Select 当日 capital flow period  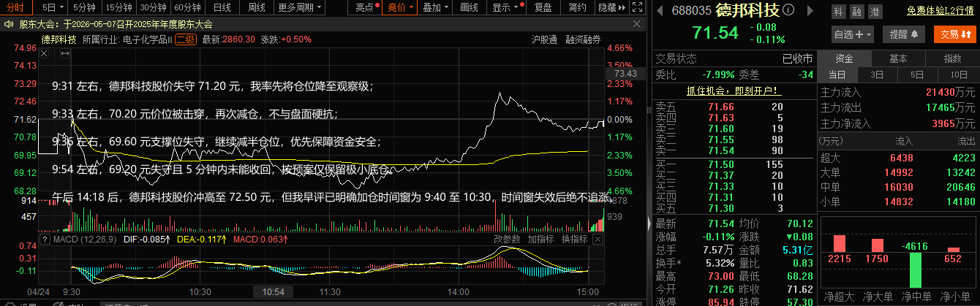pyautogui.click(x=837, y=75)
